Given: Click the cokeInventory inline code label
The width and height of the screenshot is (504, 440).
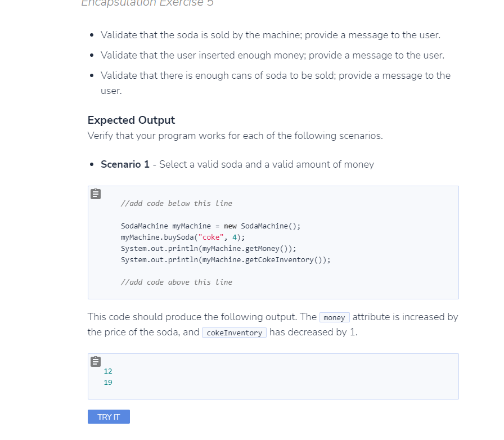Looking at the screenshot, I should [x=233, y=332].
